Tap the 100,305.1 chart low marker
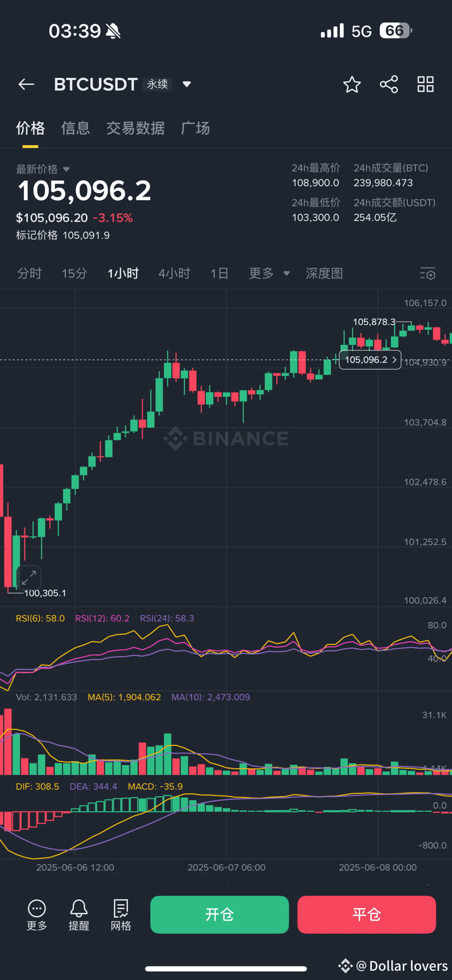Image resolution: width=452 pixels, height=980 pixels. (x=45, y=593)
